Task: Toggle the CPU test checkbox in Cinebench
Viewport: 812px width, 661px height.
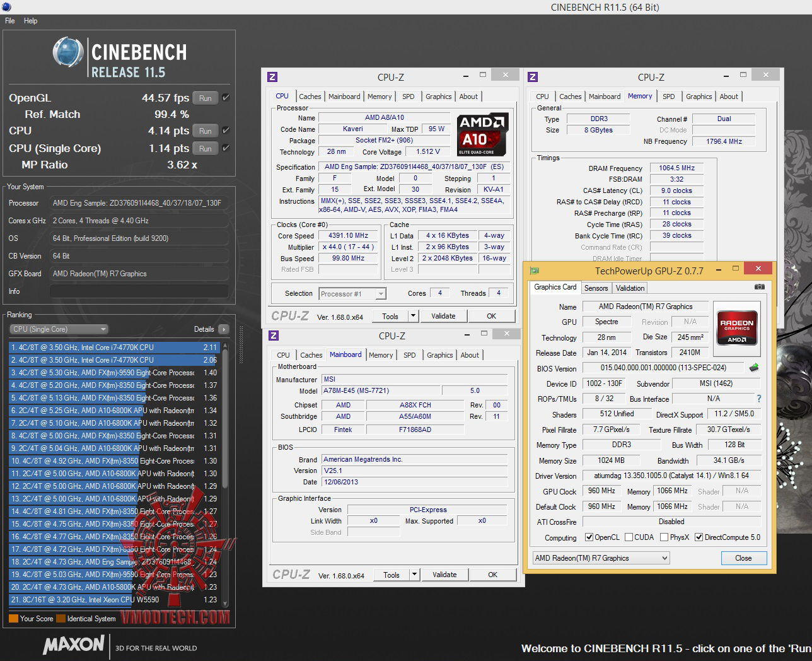Action: click(x=226, y=131)
